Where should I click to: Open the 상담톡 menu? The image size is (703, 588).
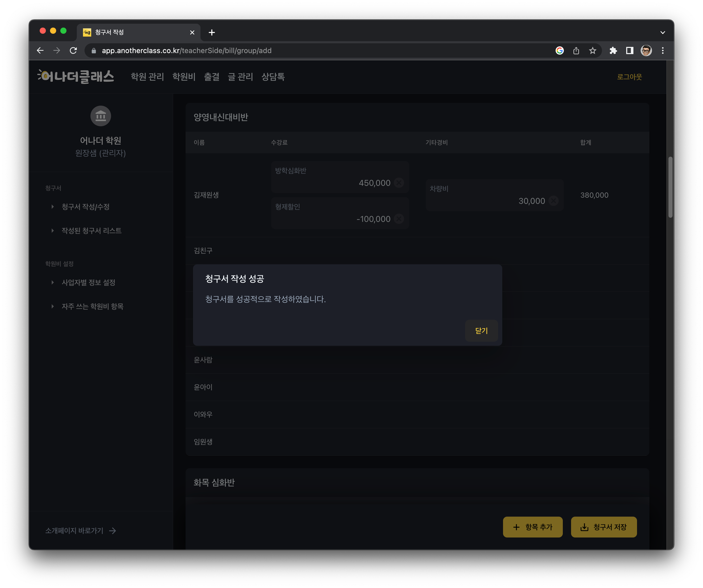pos(273,77)
